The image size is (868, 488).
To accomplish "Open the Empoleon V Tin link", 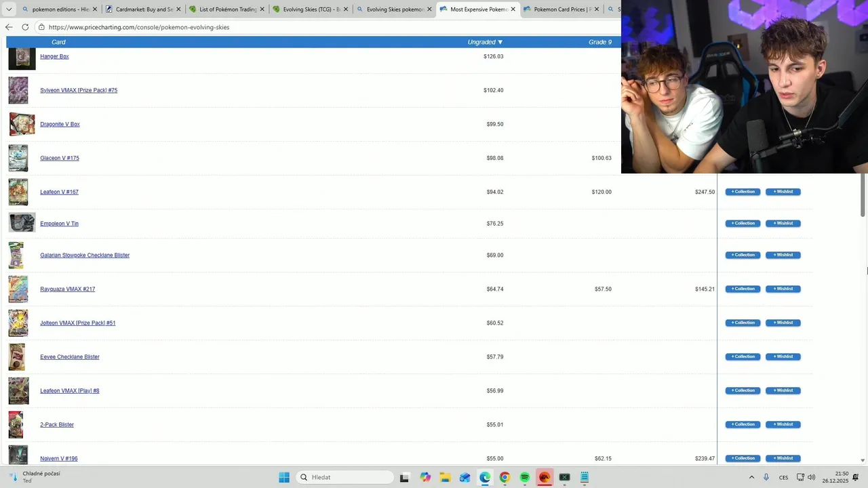I will pos(59,224).
